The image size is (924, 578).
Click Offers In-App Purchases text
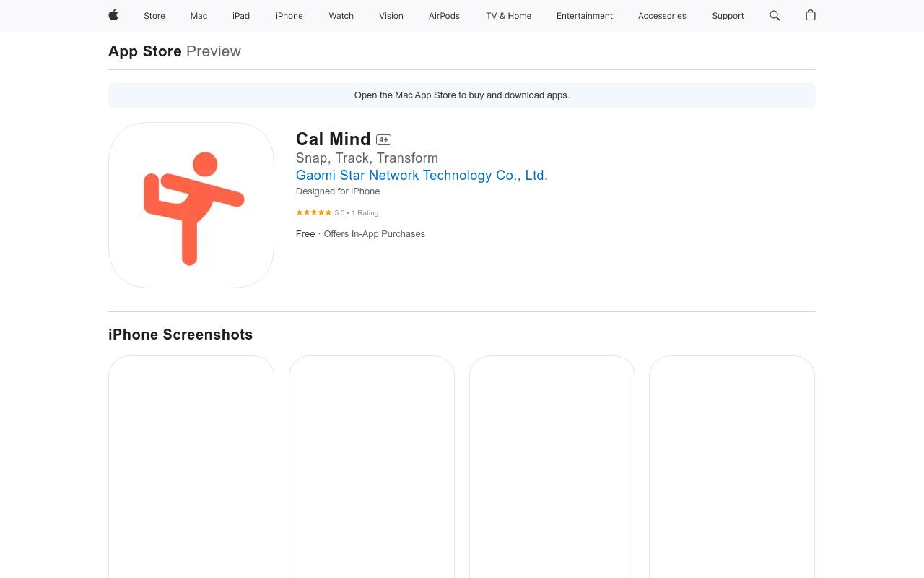click(374, 234)
